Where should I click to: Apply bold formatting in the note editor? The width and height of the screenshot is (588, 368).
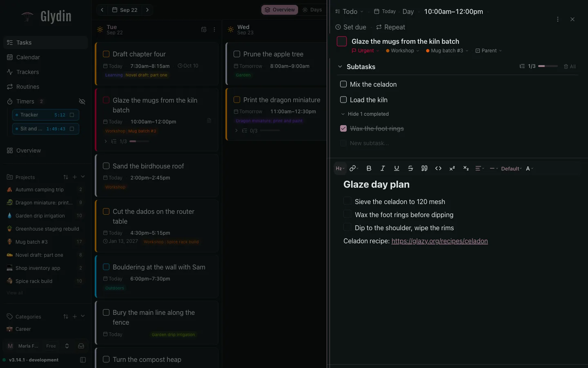[369, 168]
